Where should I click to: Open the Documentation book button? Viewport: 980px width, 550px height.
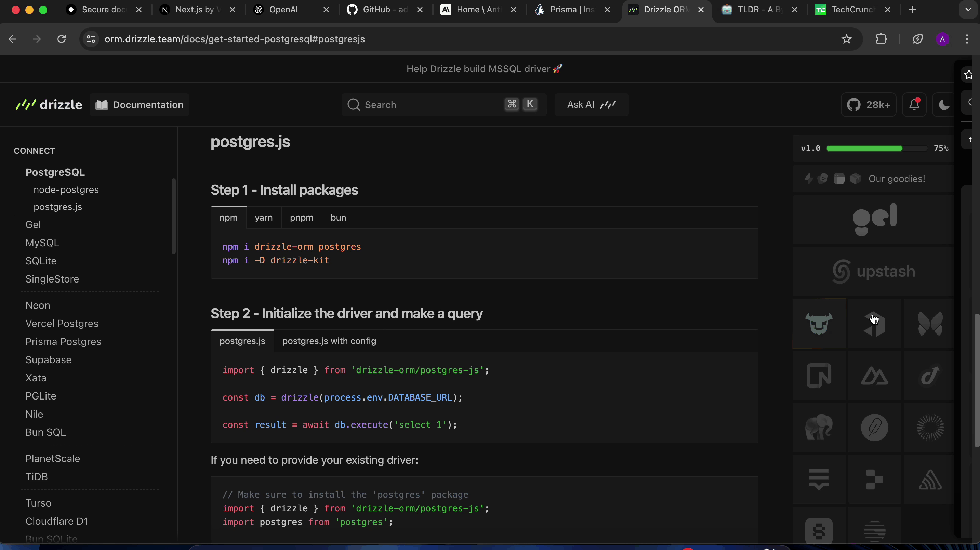(x=139, y=105)
